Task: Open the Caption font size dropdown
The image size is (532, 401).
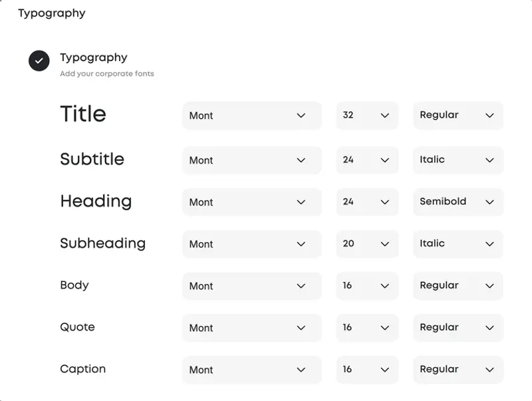Action: [367, 370]
